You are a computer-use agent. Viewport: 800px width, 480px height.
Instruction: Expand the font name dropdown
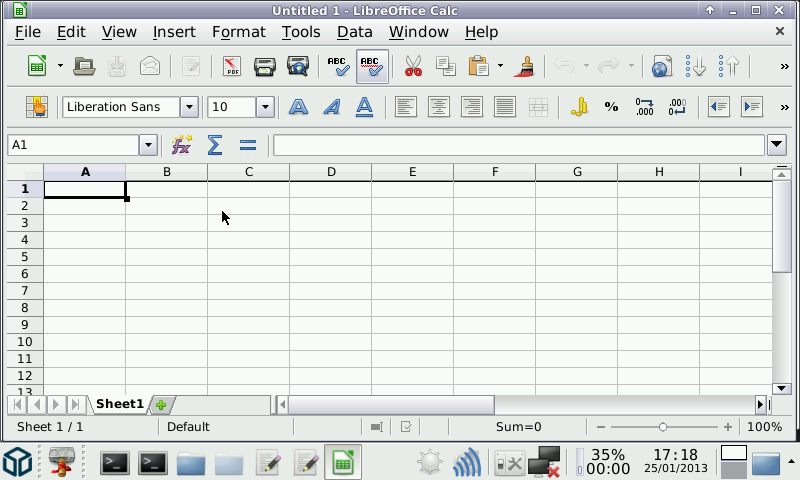(x=189, y=107)
